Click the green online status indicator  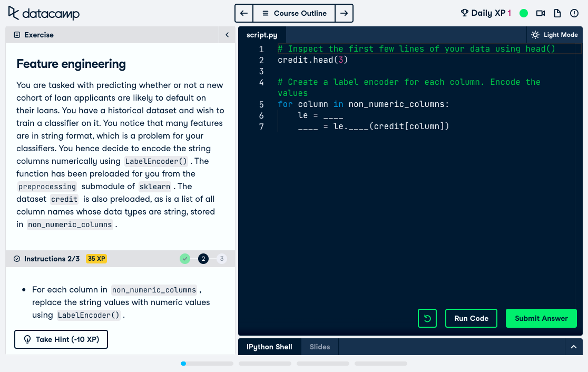pos(524,13)
